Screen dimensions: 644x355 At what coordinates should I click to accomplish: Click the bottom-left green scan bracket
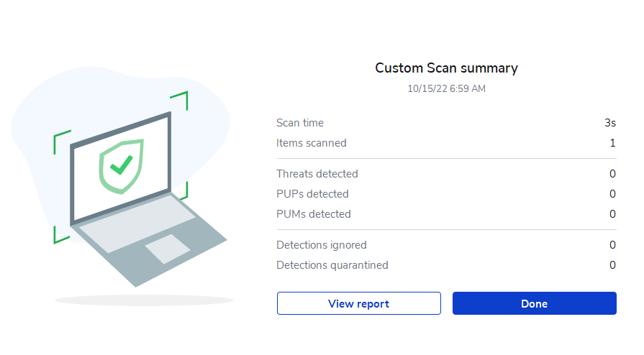point(59,236)
